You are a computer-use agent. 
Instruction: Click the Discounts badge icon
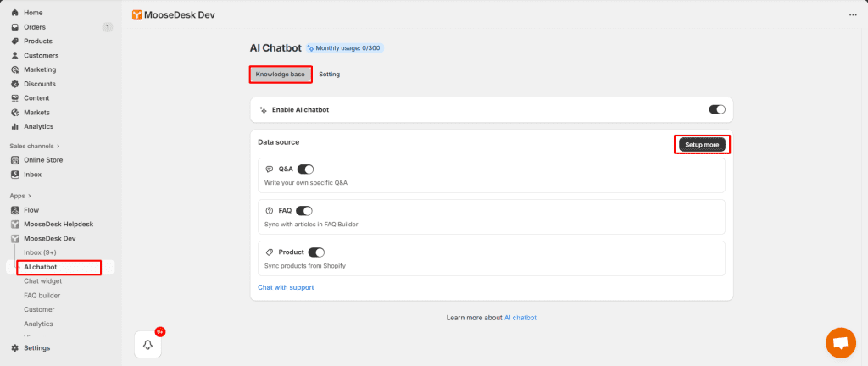tap(15, 84)
